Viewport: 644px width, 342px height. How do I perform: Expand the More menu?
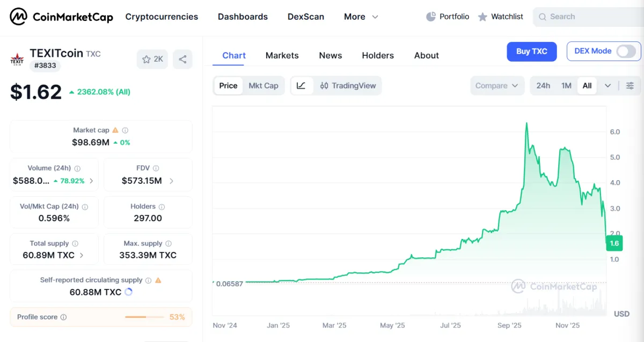[x=361, y=17]
